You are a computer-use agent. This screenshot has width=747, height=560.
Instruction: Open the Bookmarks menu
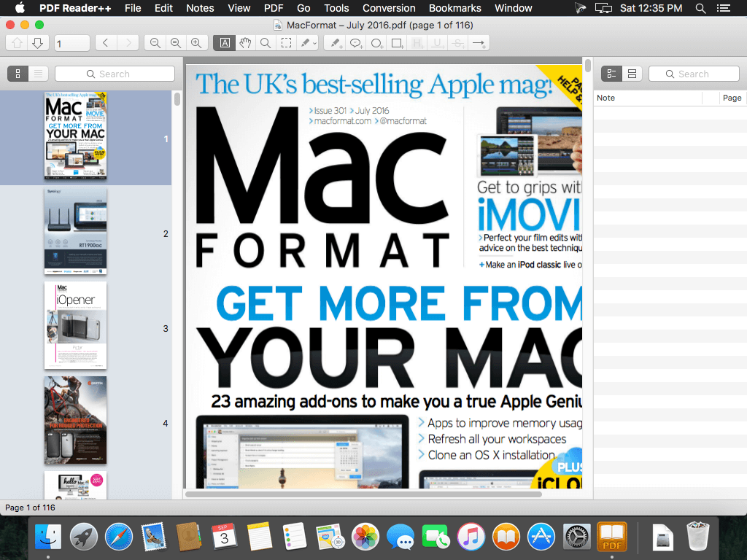point(455,8)
